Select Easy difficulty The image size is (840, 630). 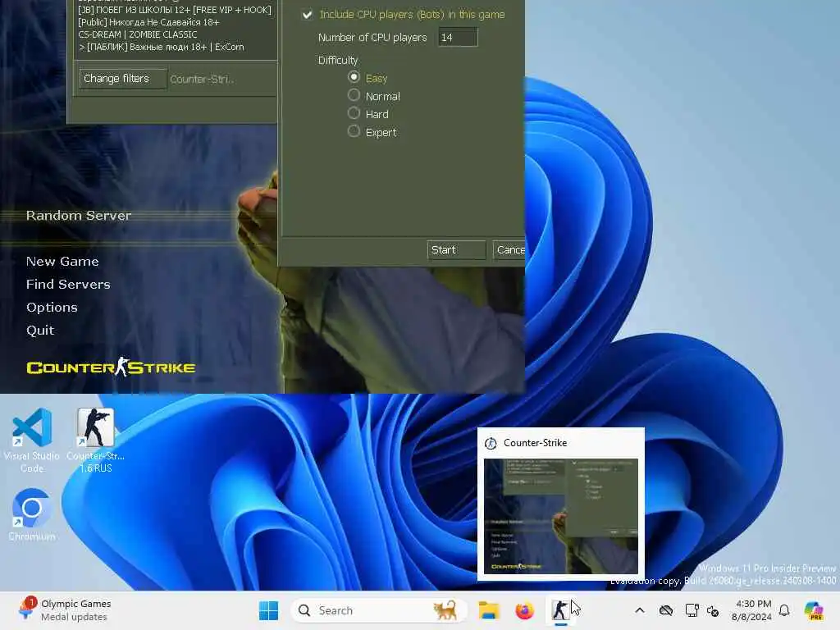point(354,77)
